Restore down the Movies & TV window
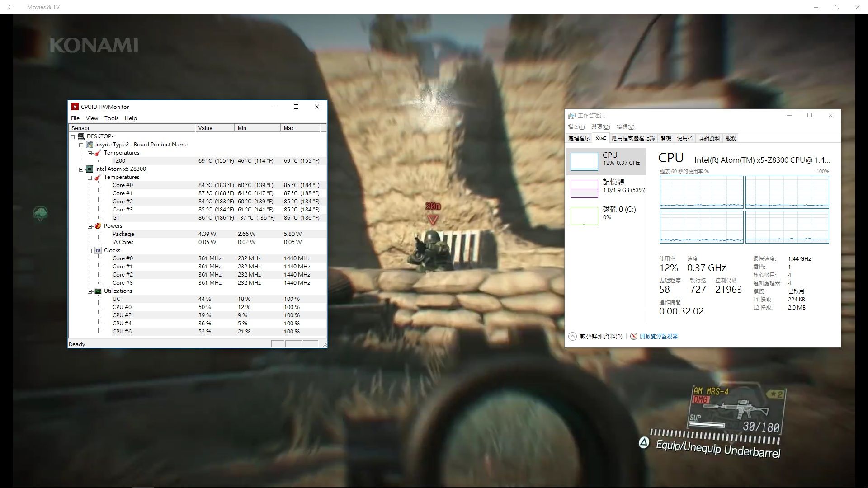868x488 pixels. (x=837, y=7)
